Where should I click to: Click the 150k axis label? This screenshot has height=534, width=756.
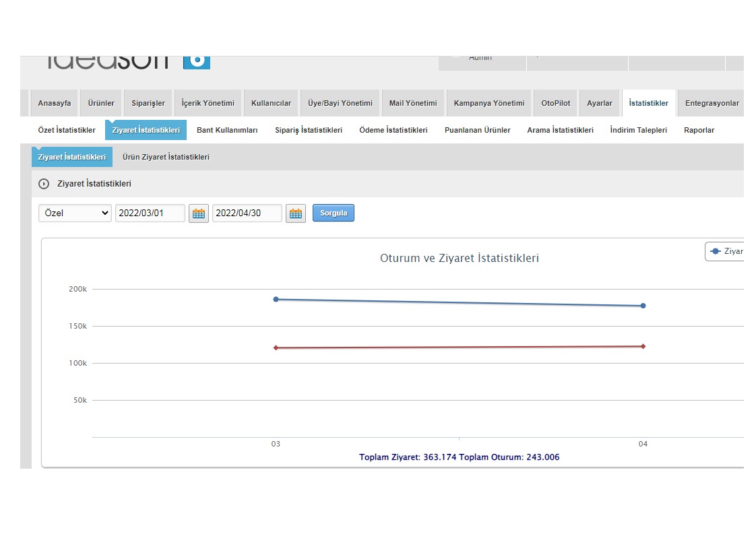tap(77, 327)
